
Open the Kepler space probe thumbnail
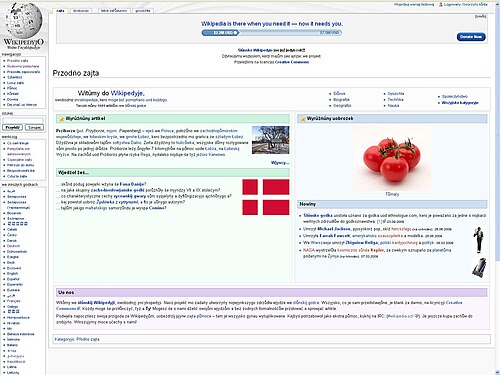(479, 267)
